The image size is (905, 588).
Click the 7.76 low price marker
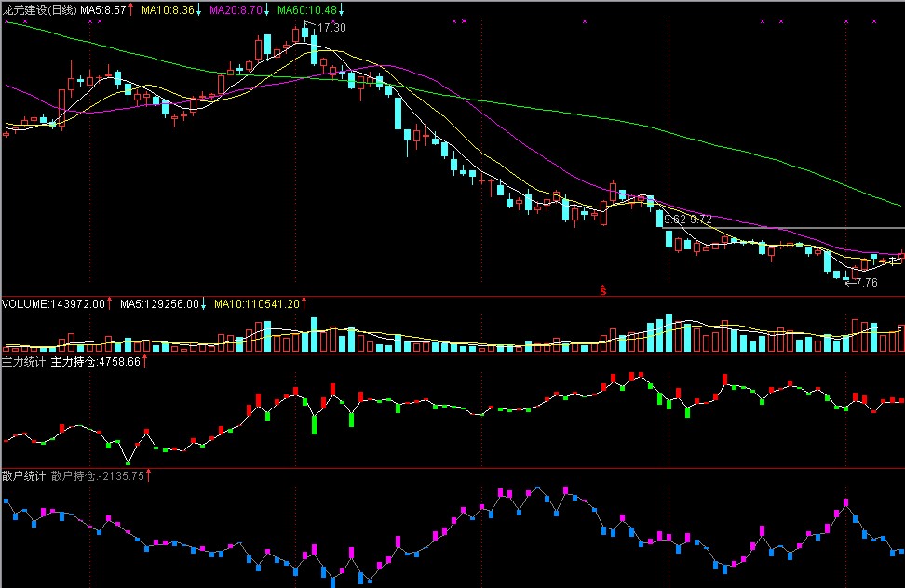click(x=866, y=283)
